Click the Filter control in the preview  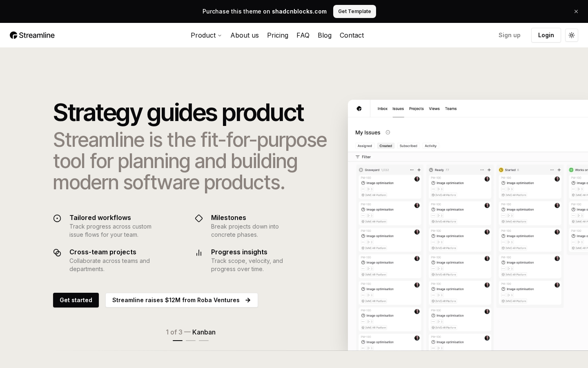(x=363, y=157)
